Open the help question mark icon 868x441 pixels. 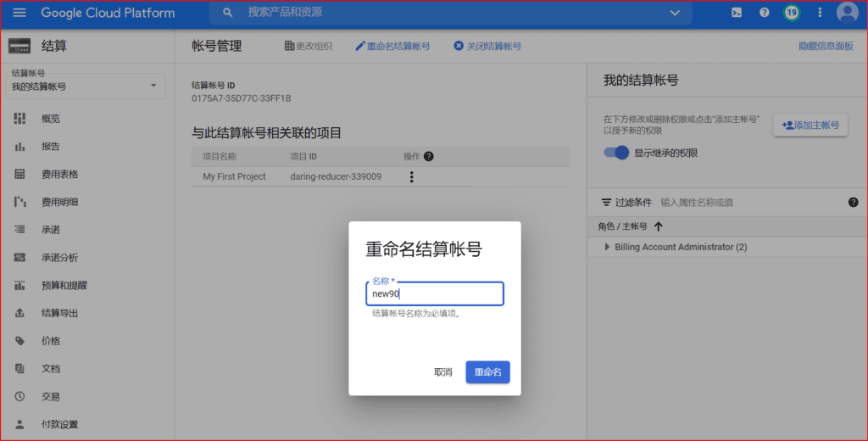pyautogui.click(x=764, y=12)
